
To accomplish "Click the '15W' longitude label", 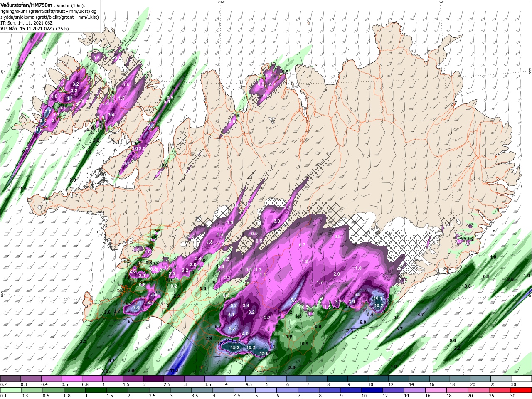I will [440, 2].
